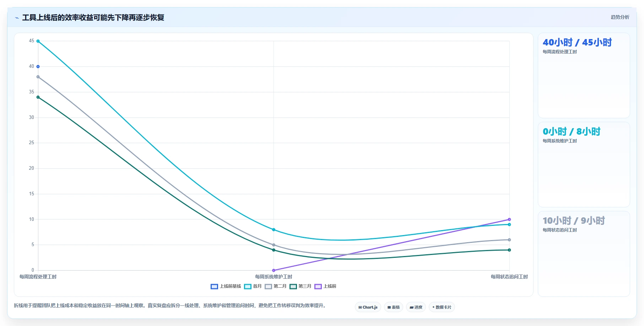Viewport: 644px width, 326px height.
Task: Click the 每周流程处理工时 x-axis label
Action: pos(38,277)
